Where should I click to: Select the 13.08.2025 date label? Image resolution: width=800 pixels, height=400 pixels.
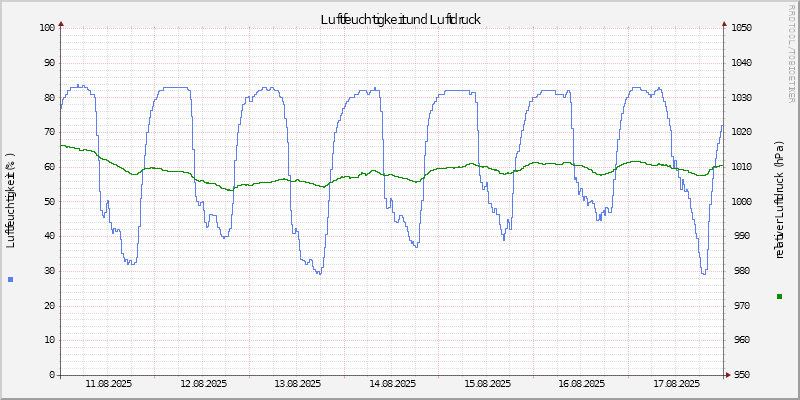[x=297, y=383]
